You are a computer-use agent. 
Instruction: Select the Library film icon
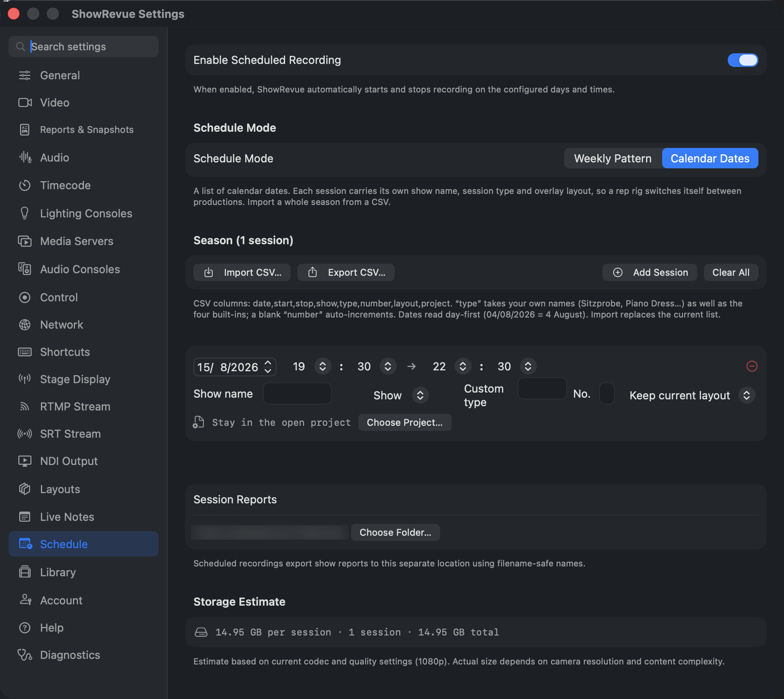[25, 572]
